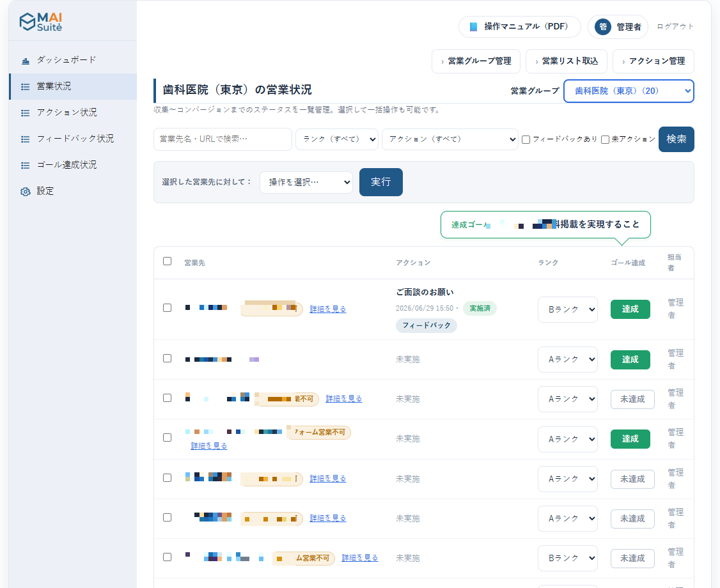Tick the checkbox for the フォーム営業不可 row
The height and width of the screenshot is (588, 720).
(167, 437)
